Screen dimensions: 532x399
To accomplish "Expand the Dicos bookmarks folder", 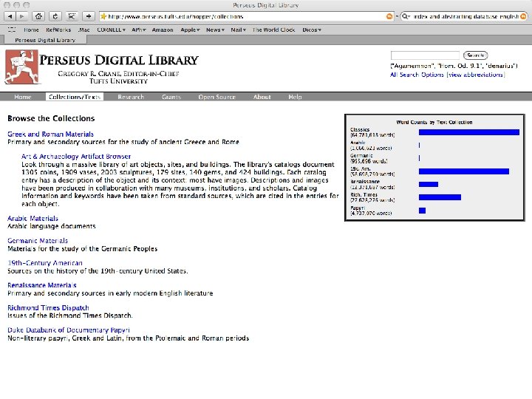I will tap(312, 30).
